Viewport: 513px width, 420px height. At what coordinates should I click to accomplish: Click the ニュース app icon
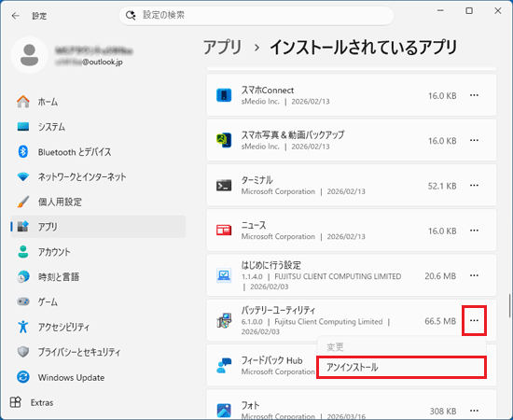point(224,231)
